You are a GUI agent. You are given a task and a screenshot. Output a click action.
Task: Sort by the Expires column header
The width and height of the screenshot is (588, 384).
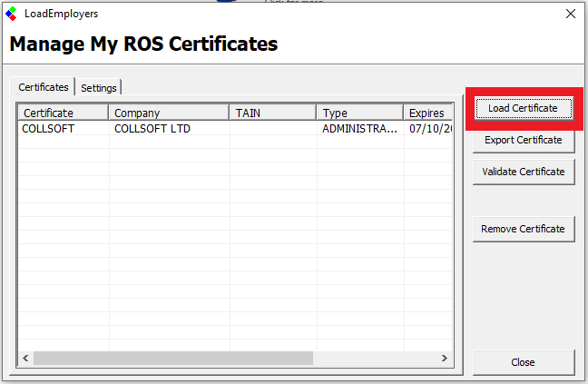click(x=427, y=113)
